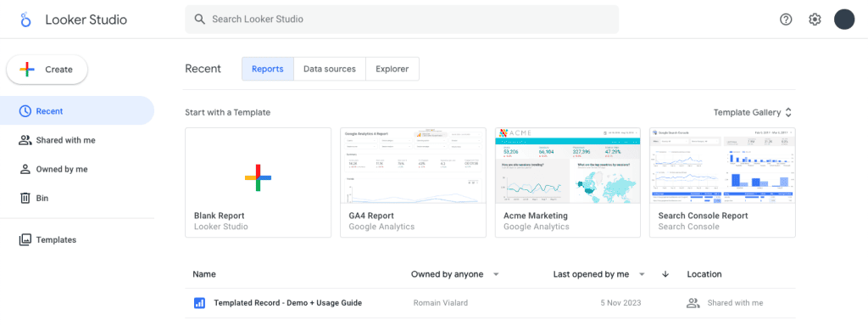Click the Location column header

click(x=704, y=274)
